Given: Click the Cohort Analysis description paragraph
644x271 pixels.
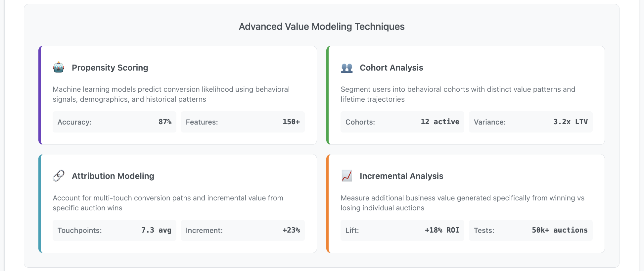Looking at the screenshot, I should point(458,94).
